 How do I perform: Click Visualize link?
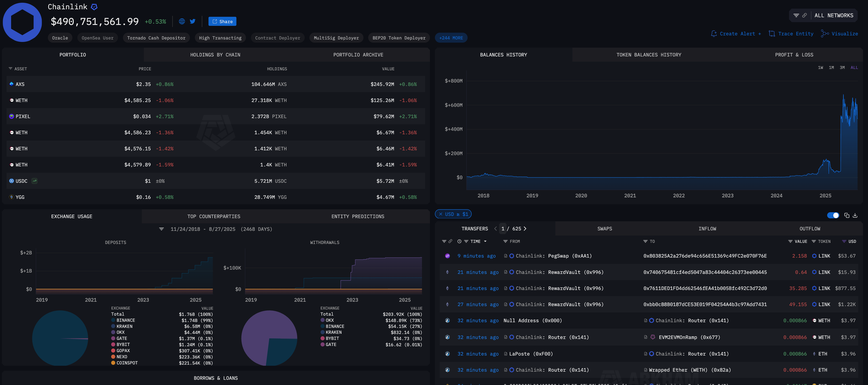[x=839, y=34]
